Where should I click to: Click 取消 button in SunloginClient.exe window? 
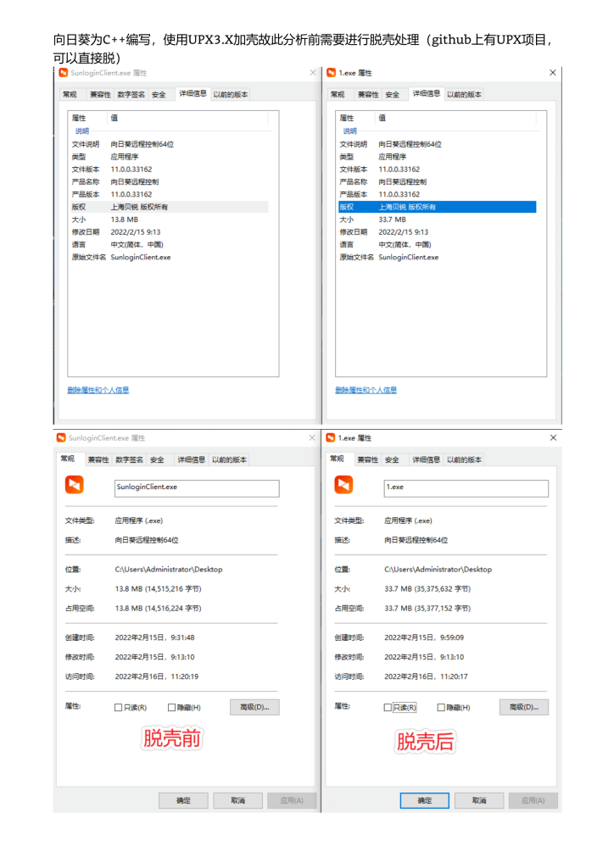pos(238,800)
